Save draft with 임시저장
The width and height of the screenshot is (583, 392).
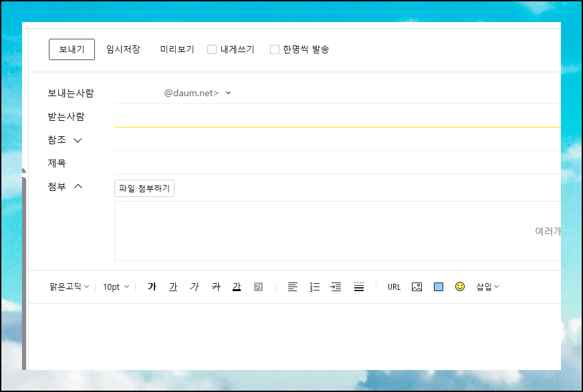tap(123, 49)
